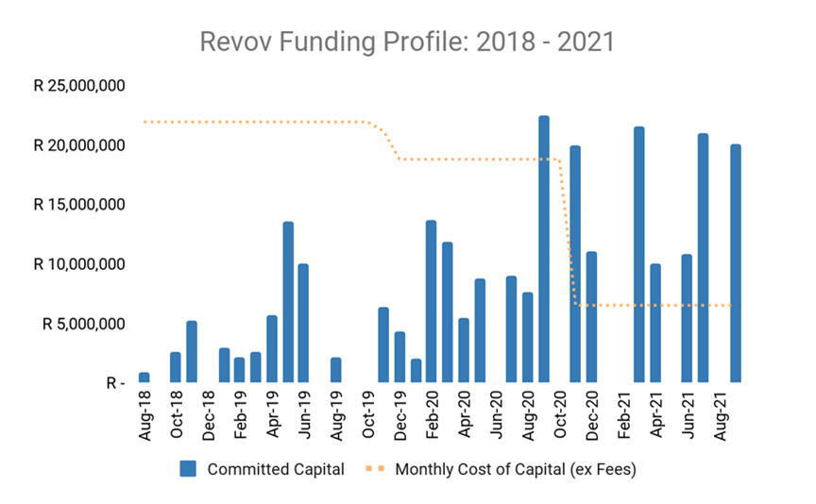Select the blue bar above Aug-19
The image size is (816, 504).
(x=335, y=370)
